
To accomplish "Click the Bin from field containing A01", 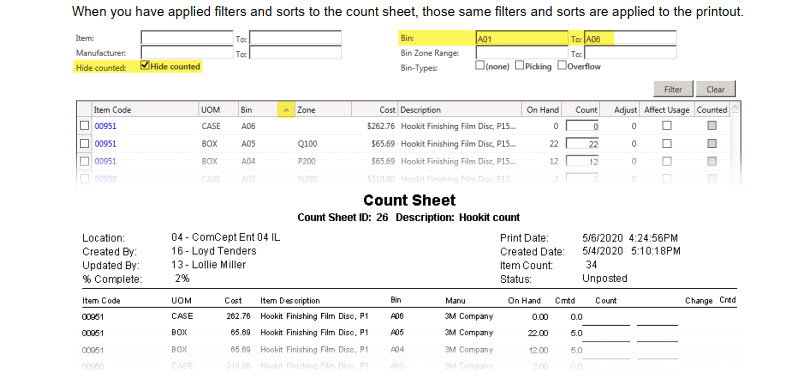I will click(x=522, y=38).
